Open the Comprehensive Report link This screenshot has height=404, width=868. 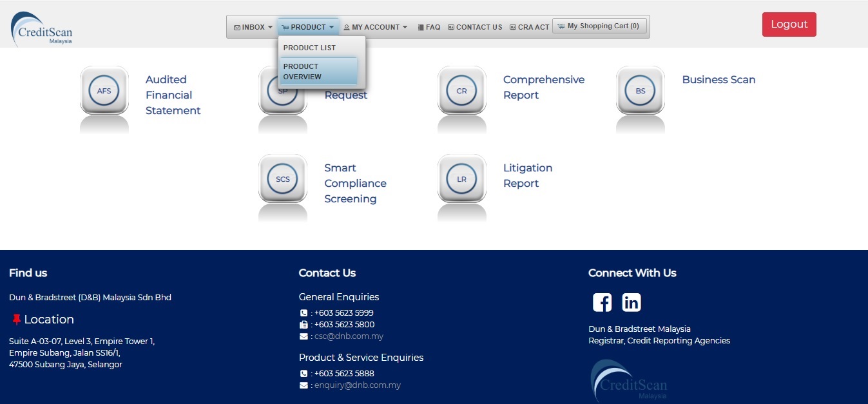pos(544,88)
